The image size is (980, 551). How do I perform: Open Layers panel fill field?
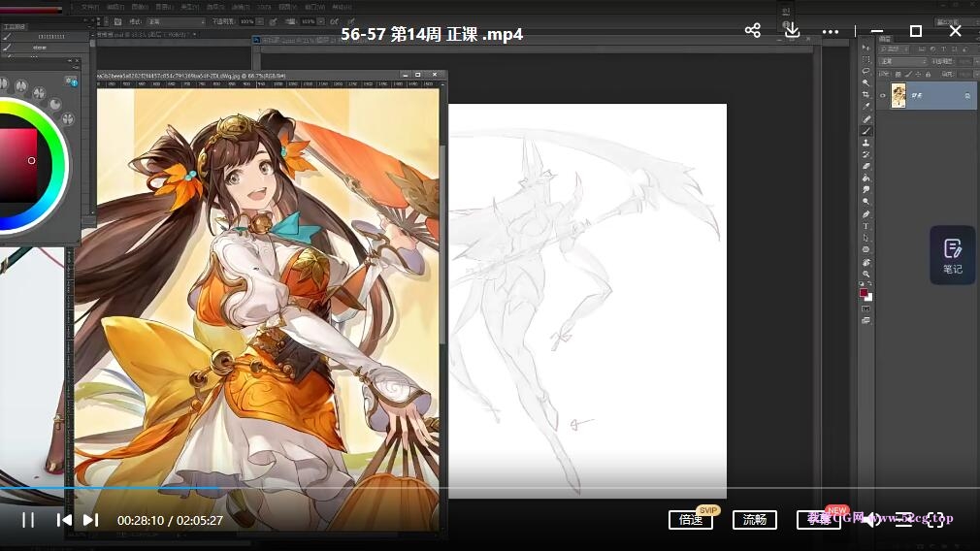click(x=964, y=74)
